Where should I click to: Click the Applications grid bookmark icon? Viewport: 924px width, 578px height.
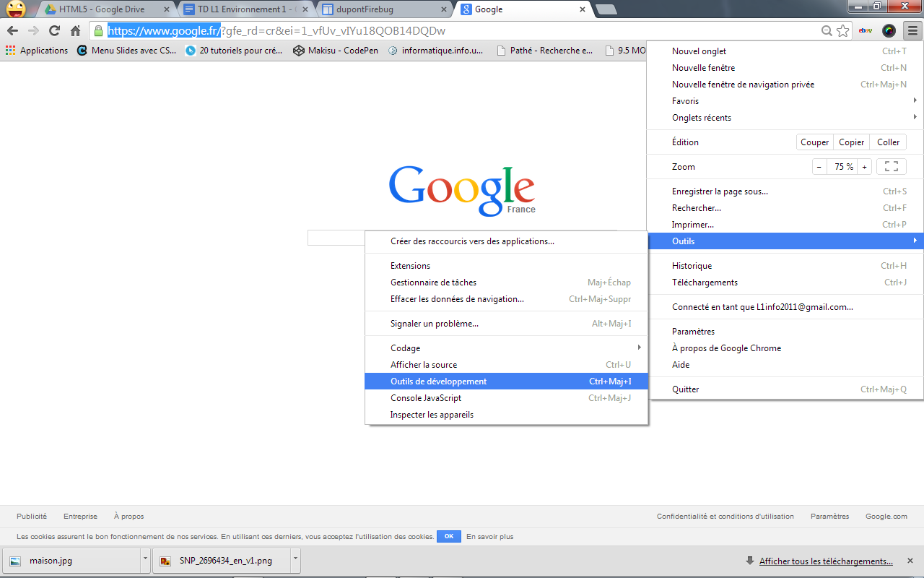10,51
